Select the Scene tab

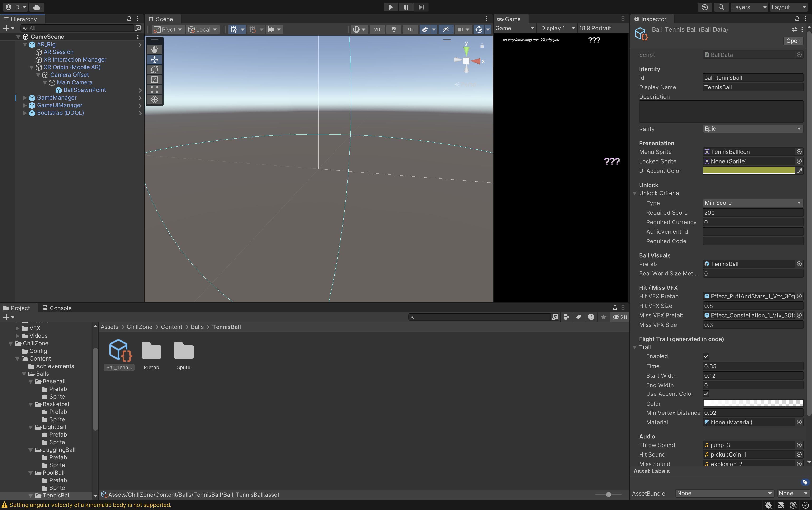coord(161,19)
